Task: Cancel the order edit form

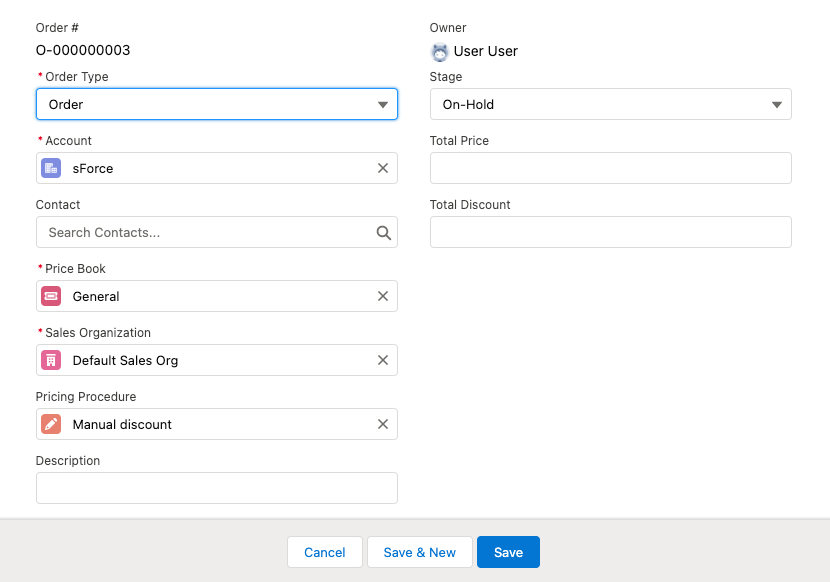Action: tap(324, 552)
